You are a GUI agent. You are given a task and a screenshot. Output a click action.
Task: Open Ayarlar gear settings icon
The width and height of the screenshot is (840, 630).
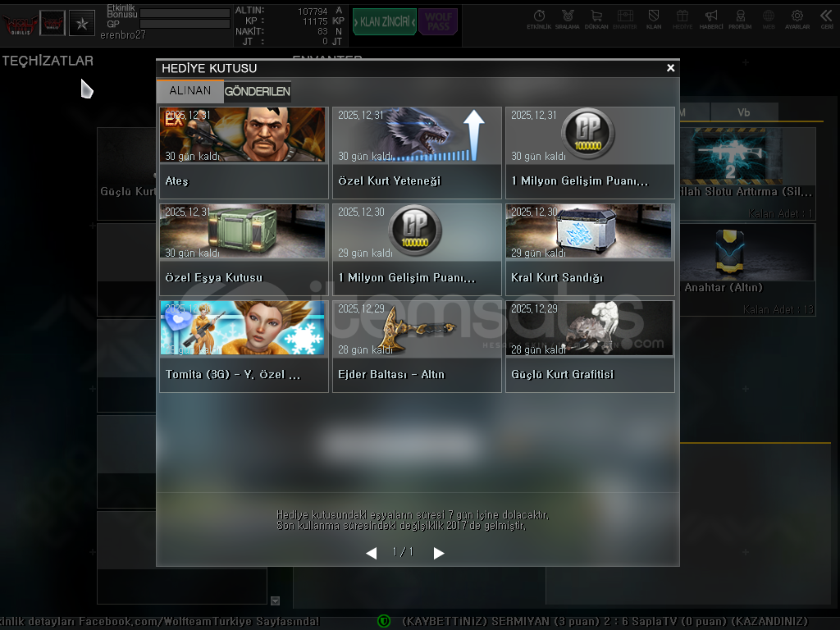[x=797, y=20]
